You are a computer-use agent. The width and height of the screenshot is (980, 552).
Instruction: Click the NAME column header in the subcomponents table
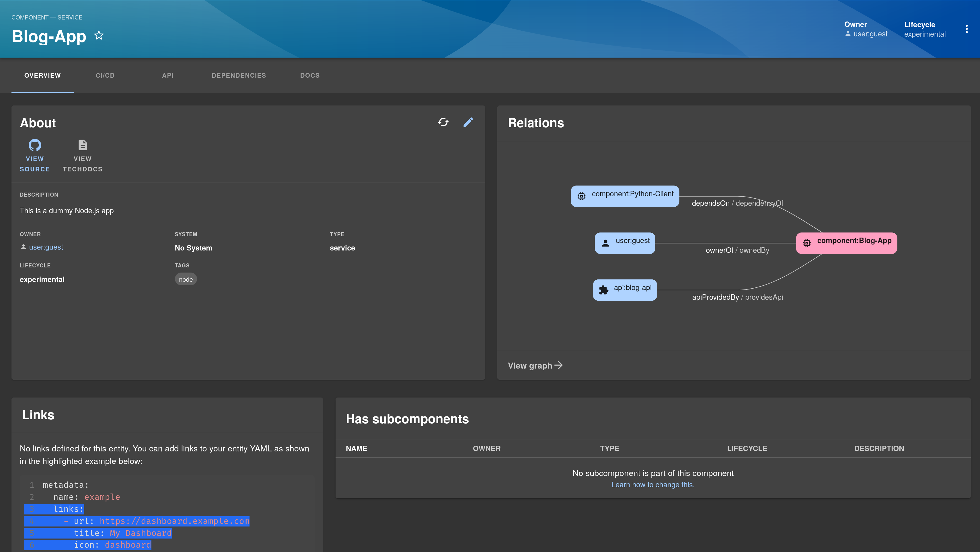click(356, 449)
